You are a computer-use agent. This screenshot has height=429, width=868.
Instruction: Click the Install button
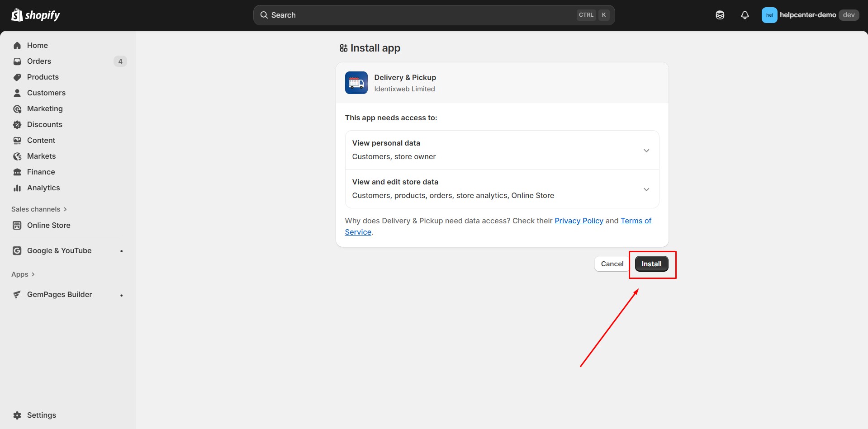tap(651, 264)
